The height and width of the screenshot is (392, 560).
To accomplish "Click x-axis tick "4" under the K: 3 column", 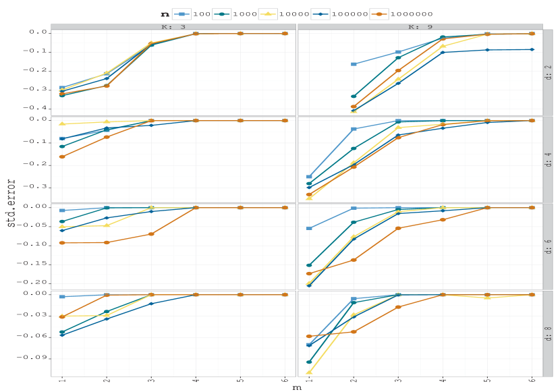I will (196, 381).
